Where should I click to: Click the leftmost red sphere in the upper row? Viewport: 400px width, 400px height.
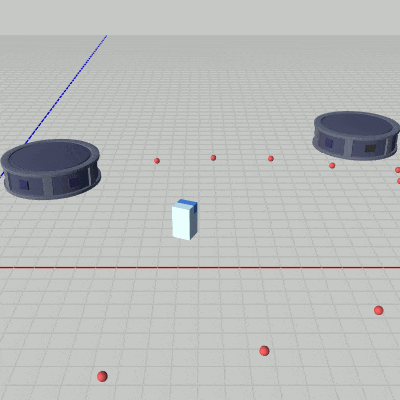coord(157,161)
